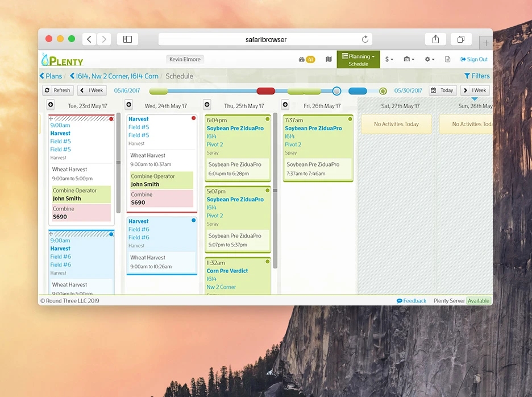Image resolution: width=532 pixels, height=397 pixels.
Task: Expand the dollar sign finance dropdown
Action: (389, 59)
